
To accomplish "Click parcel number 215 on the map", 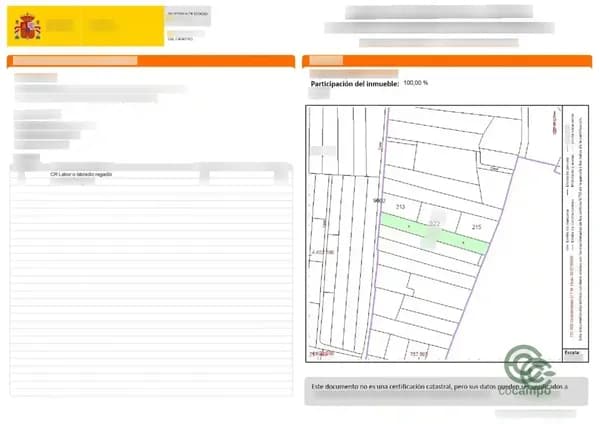I will pyautogui.click(x=476, y=228).
